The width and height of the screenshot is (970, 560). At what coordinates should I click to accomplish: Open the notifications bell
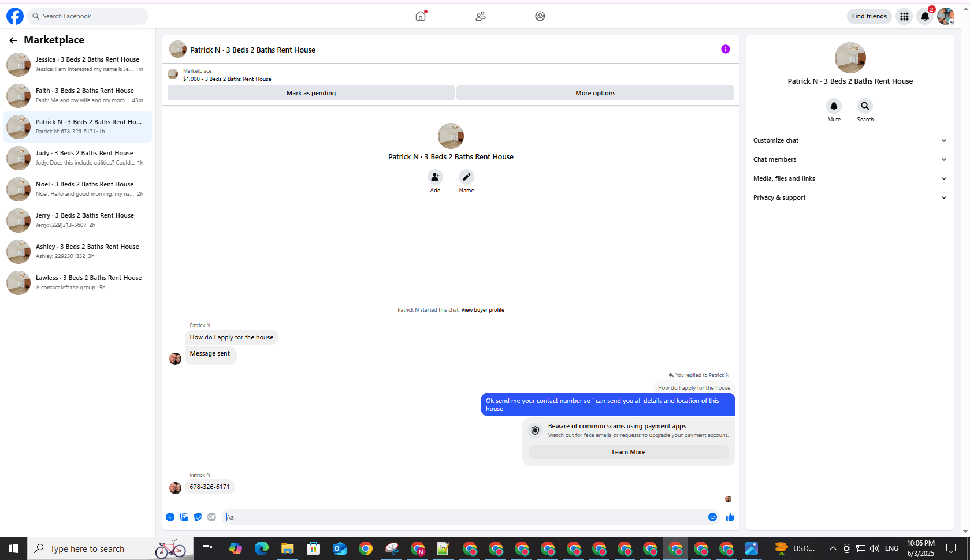(925, 16)
